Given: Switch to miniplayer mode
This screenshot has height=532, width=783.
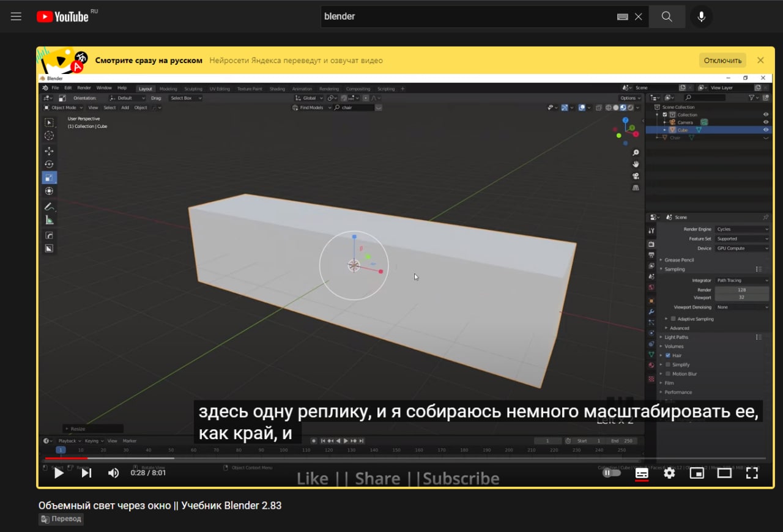Looking at the screenshot, I should click(697, 473).
